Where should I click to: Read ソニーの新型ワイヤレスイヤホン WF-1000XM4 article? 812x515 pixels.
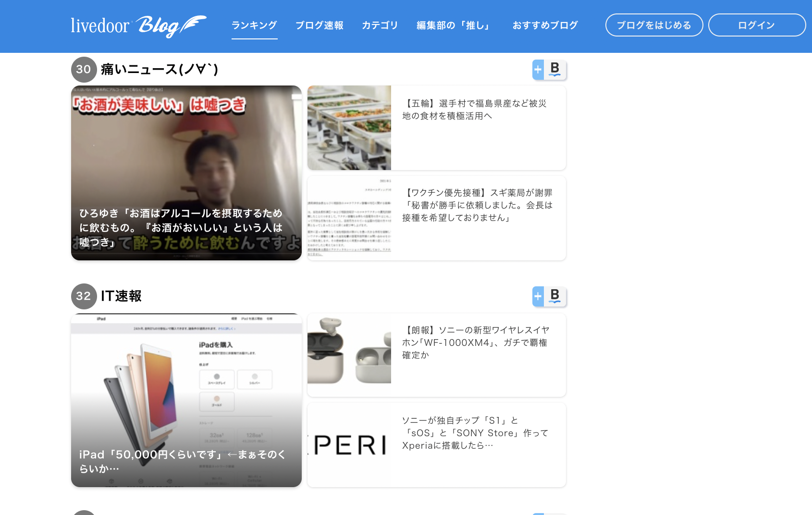(x=476, y=343)
